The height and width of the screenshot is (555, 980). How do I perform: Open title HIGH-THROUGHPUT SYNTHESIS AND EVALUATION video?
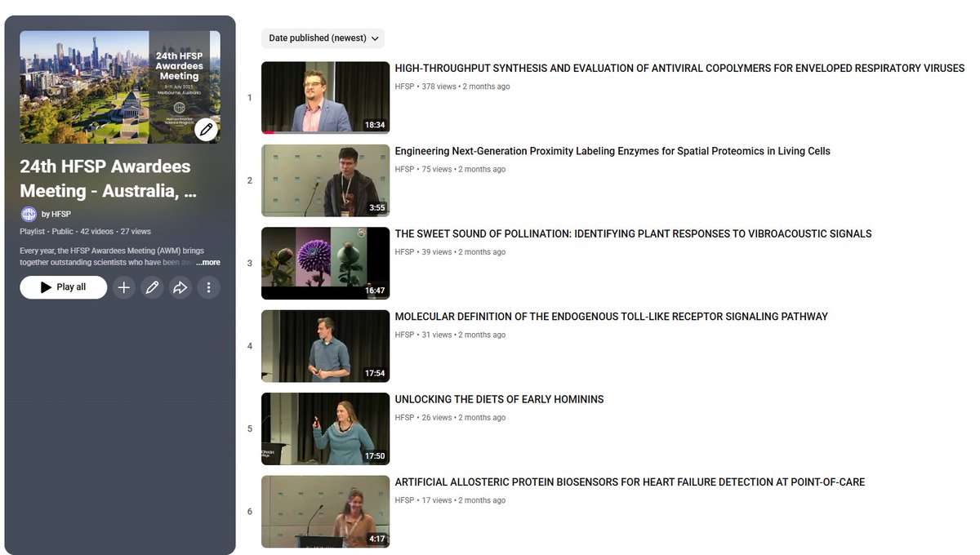(679, 69)
